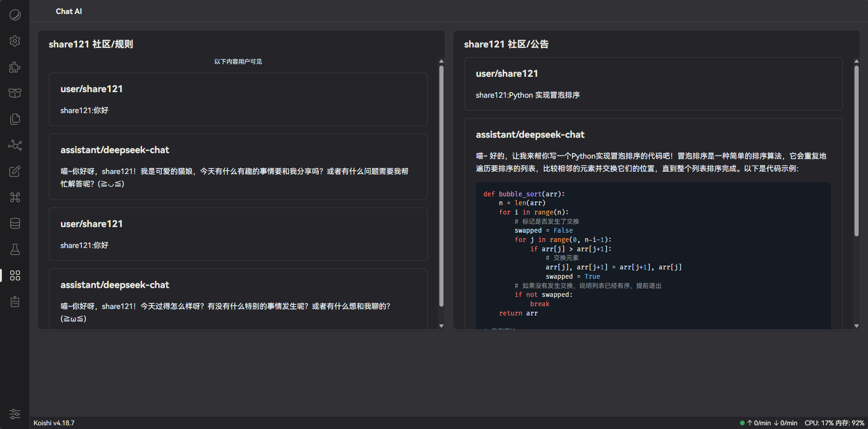Click the down arrow of 社区/公告 scrollbar
Viewport: 868px width, 429px height.
tap(856, 326)
